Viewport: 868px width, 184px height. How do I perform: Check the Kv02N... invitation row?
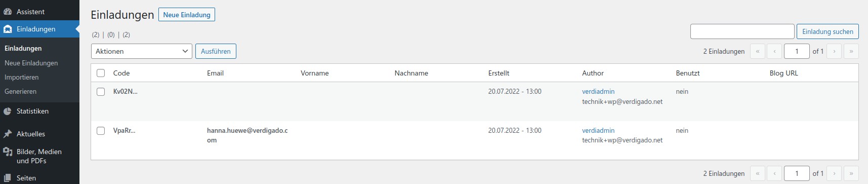[x=101, y=92]
